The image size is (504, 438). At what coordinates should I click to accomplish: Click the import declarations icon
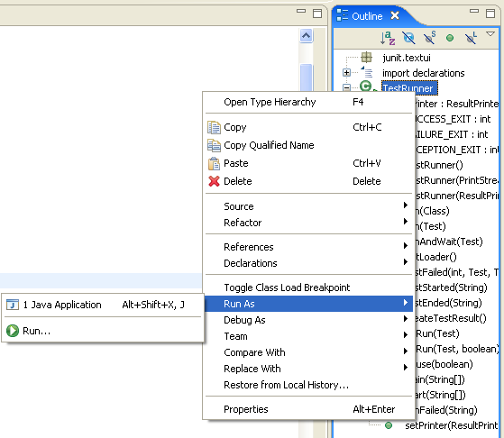coord(366,72)
